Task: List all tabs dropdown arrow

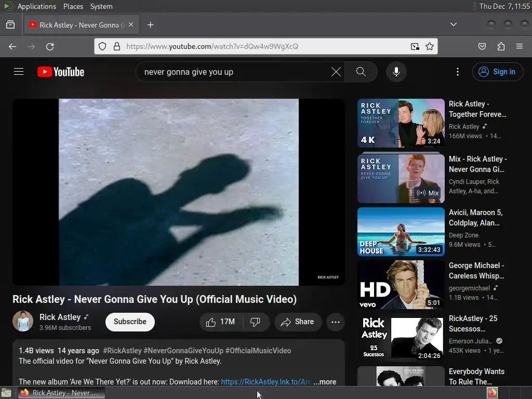Action: (453, 24)
